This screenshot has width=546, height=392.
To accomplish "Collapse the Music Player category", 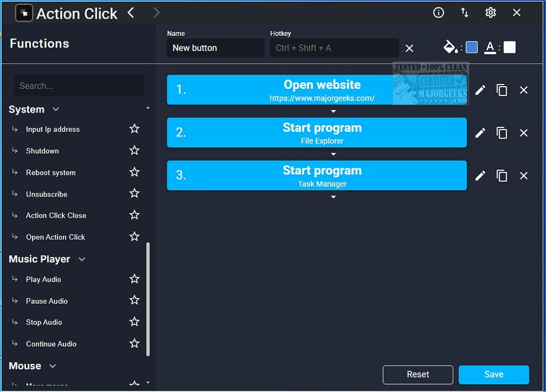I will 82,259.
